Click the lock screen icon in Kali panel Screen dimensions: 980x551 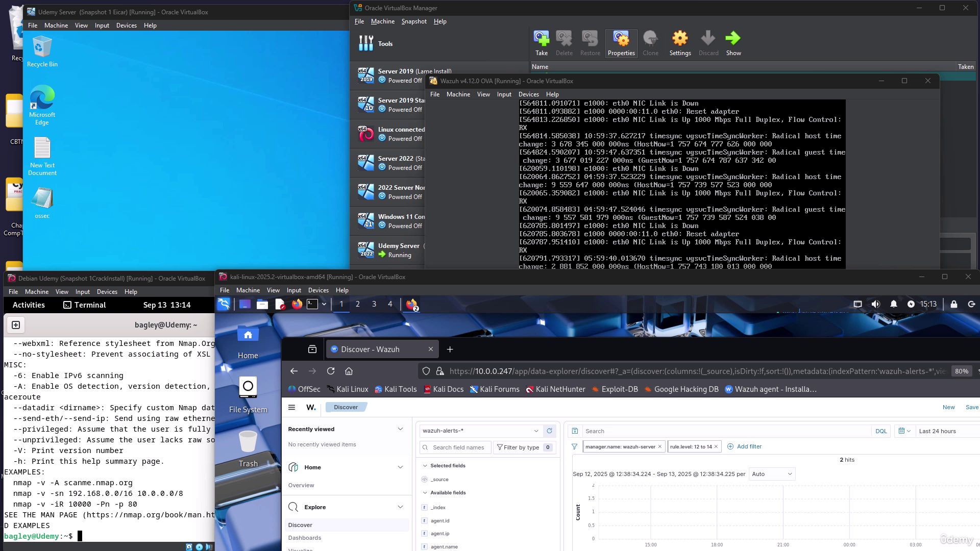point(953,304)
